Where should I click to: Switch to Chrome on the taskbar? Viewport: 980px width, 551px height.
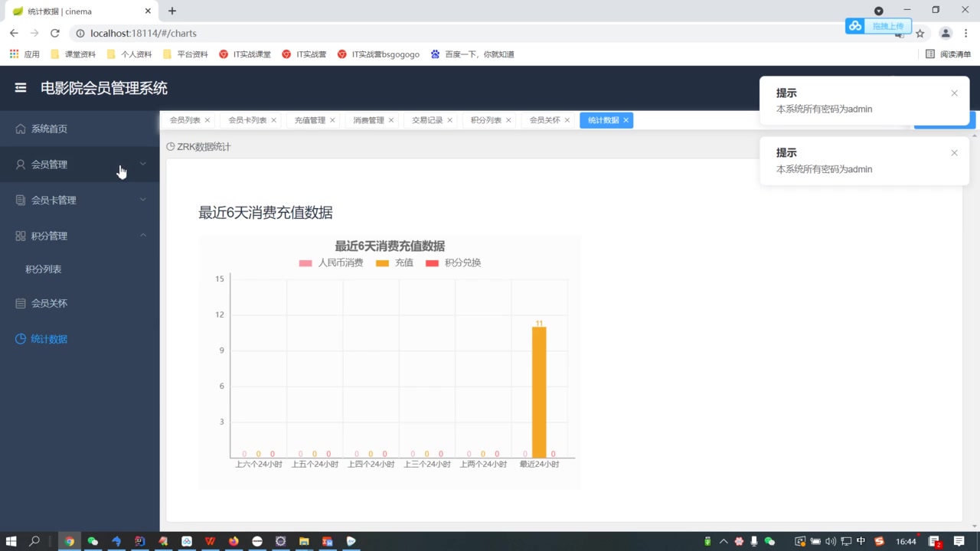(70, 541)
